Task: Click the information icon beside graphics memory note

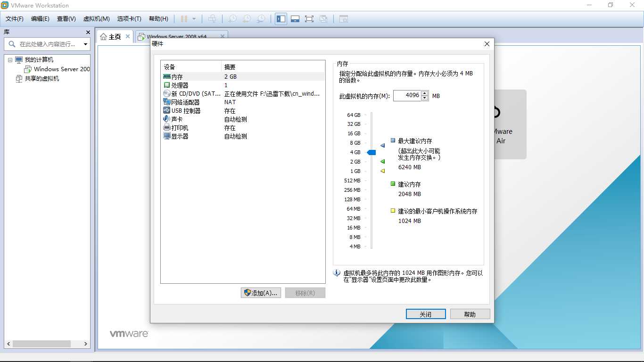Action: tap(337, 273)
